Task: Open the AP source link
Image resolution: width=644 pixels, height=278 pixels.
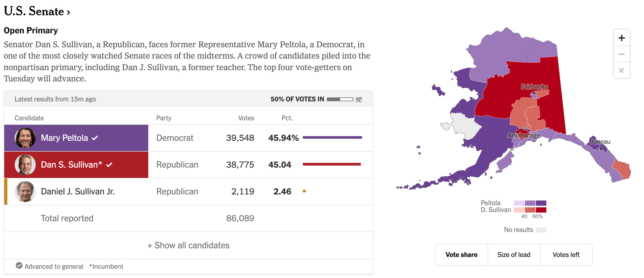Action: pos(359,99)
